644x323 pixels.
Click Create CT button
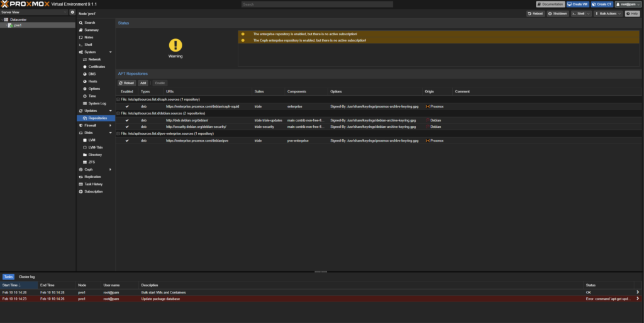602,4
